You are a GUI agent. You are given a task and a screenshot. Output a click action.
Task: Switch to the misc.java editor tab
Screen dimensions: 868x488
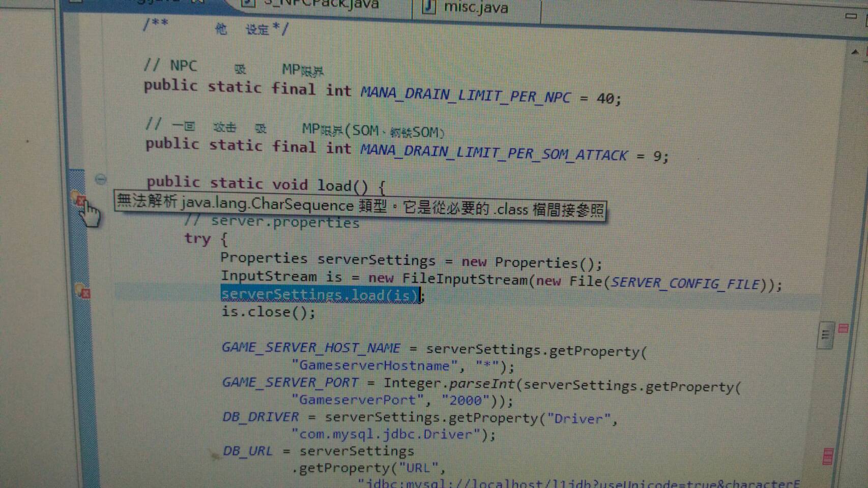(x=476, y=7)
